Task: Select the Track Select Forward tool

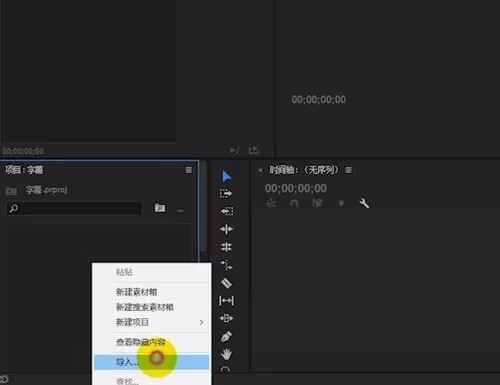Action: 226,193
